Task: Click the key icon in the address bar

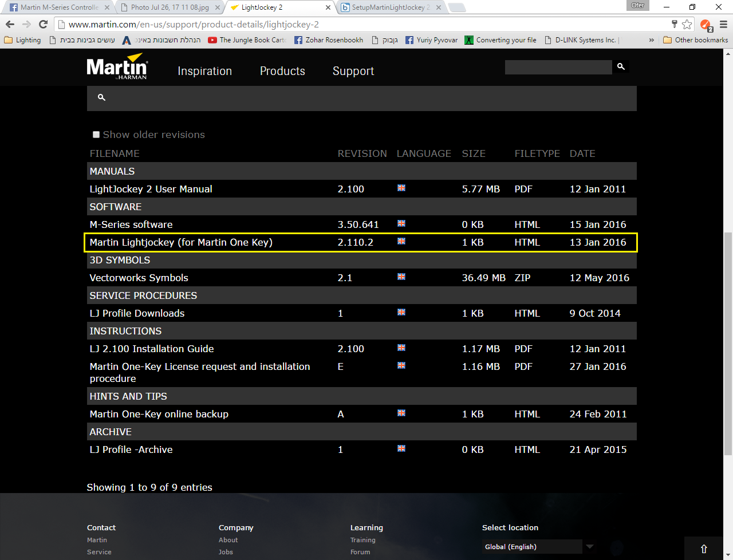Action: click(x=675, y=24)
